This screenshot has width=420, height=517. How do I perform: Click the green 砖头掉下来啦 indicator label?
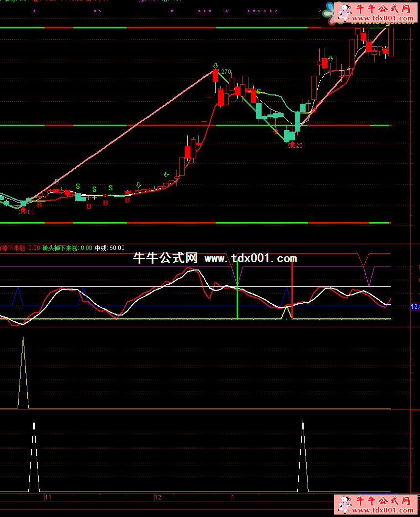click(67, 248)
